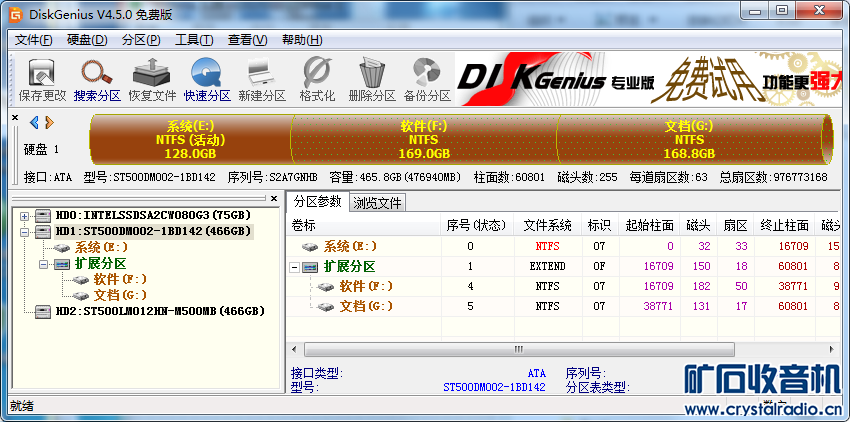The width and height of the screenshot is (850, 422).
Task: Open the 工具(T) menu
Action: 194,40
